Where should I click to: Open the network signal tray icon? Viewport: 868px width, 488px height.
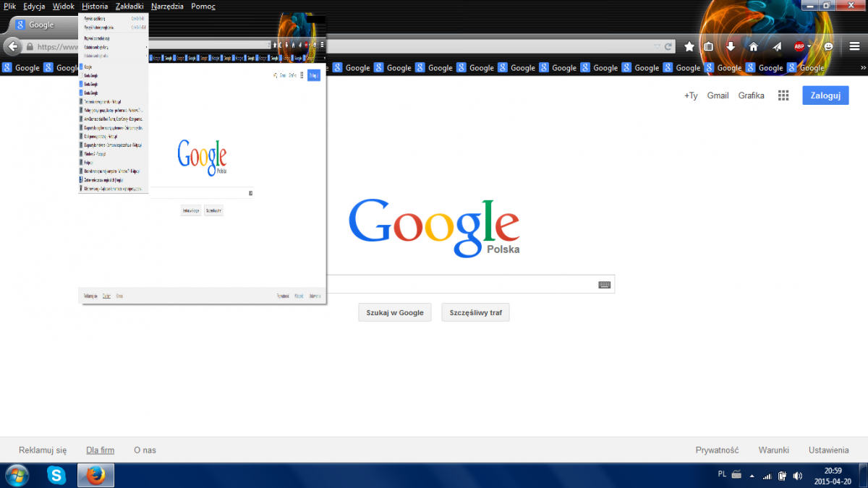pyautogui.click(x=767, y=476)
